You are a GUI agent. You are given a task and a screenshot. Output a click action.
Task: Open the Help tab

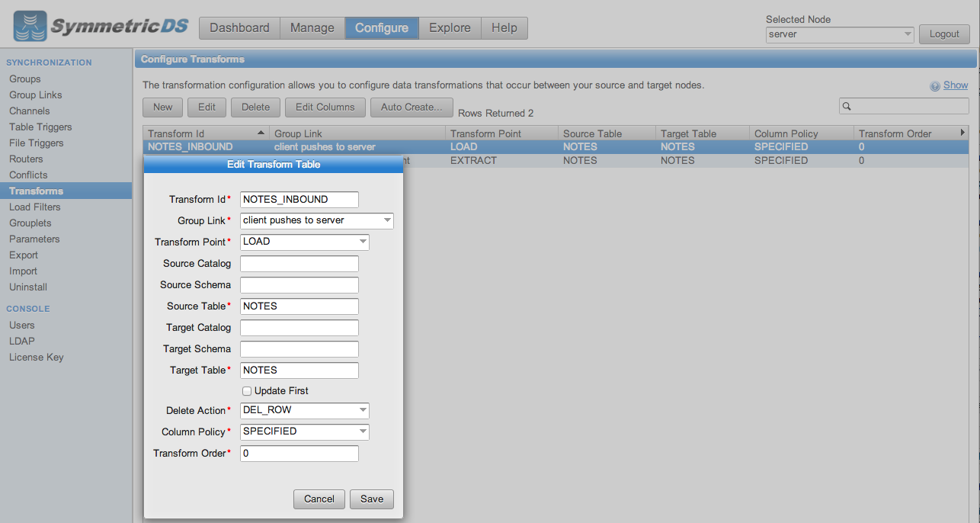click(504, 28)
